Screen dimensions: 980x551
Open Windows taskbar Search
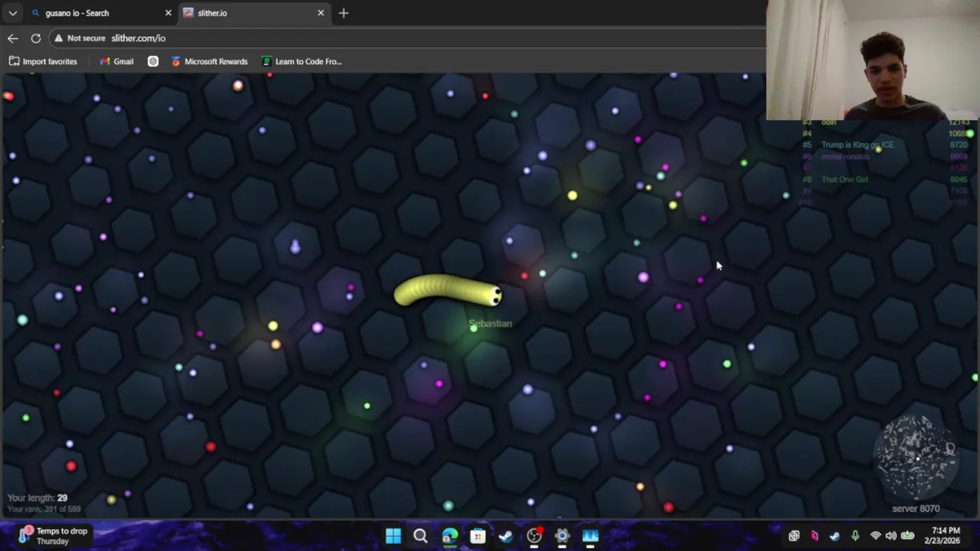point(420,536)
